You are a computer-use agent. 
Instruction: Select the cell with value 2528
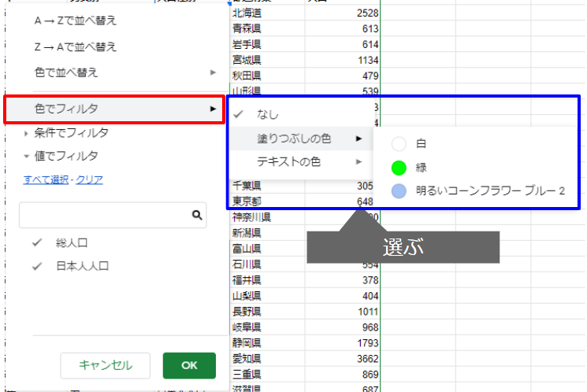pyautogui.click(x=343, y=13)
